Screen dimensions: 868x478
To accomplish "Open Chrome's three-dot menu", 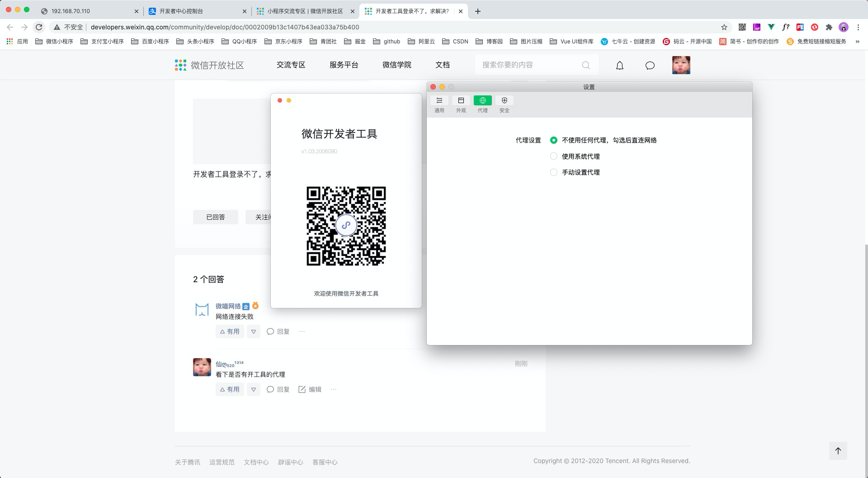I will tap(858, 27).
